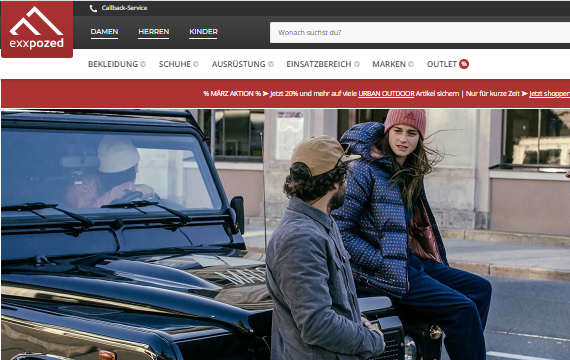Expand the chevron next to MARKEN
570x360 pixels.
point(411,64)
